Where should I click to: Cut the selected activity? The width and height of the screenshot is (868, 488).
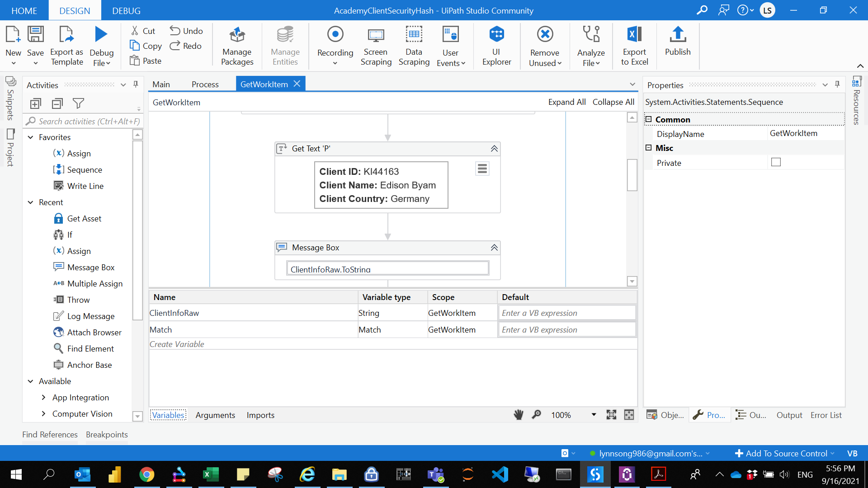coord(143,31)
